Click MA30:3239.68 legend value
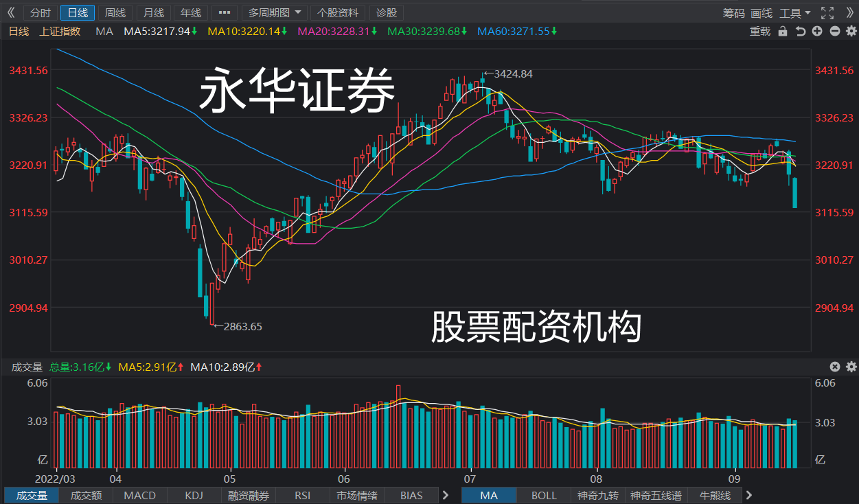This screenshot has height=504, width=859. click(x=428, y=31)
